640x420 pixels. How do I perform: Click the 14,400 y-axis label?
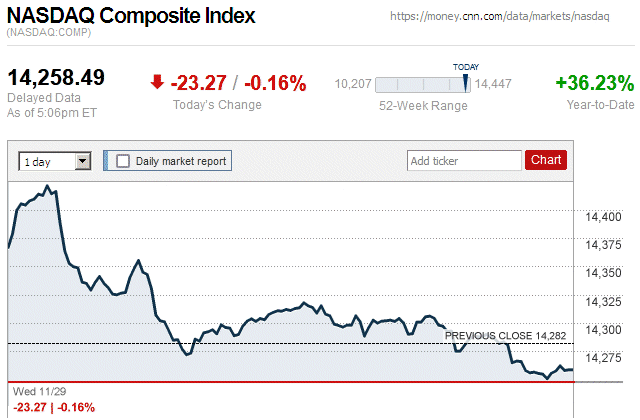(604, 216)
